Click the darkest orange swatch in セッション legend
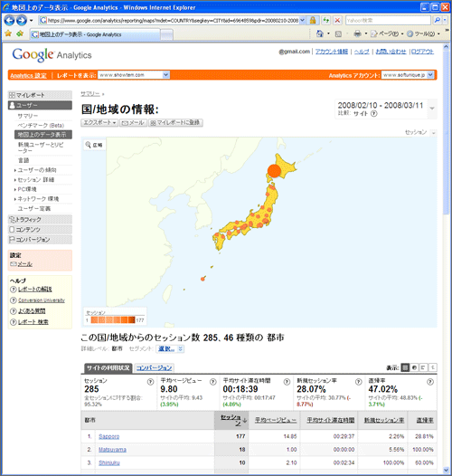Screen dimensions: 452x476 [132, 320]
